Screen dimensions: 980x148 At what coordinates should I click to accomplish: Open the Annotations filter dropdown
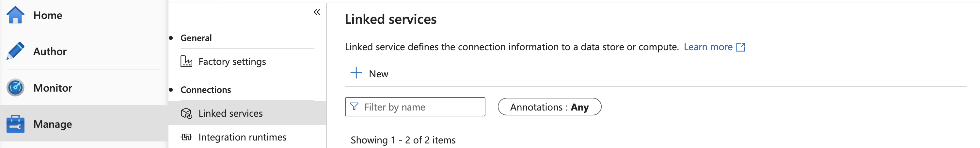(549, 107)
